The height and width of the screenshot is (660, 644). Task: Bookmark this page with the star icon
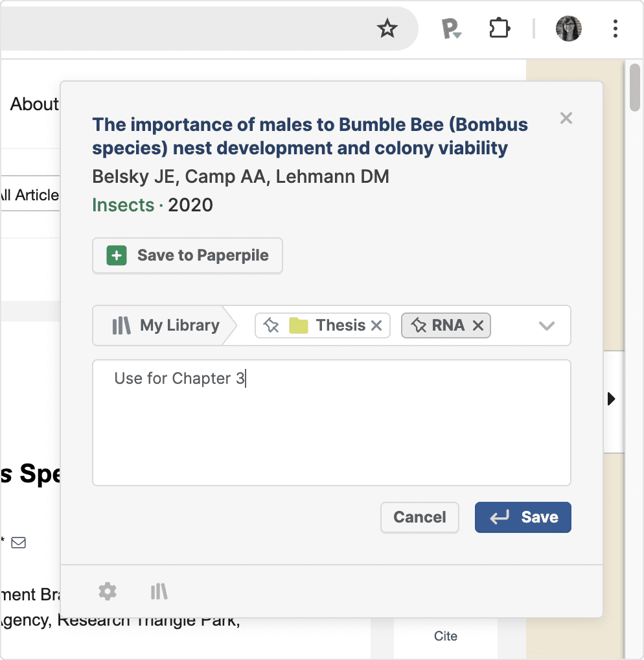[387, 29]
